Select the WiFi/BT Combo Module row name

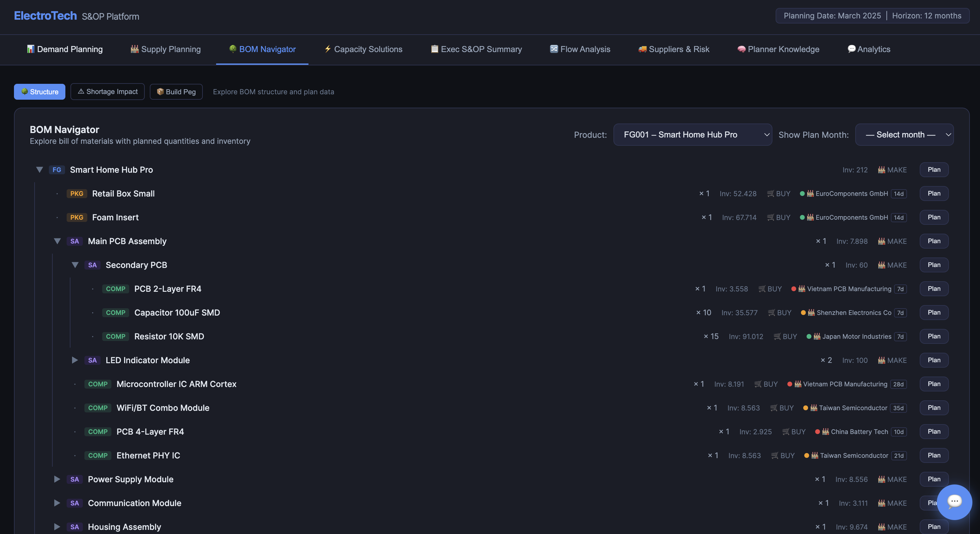pos(163,408)
